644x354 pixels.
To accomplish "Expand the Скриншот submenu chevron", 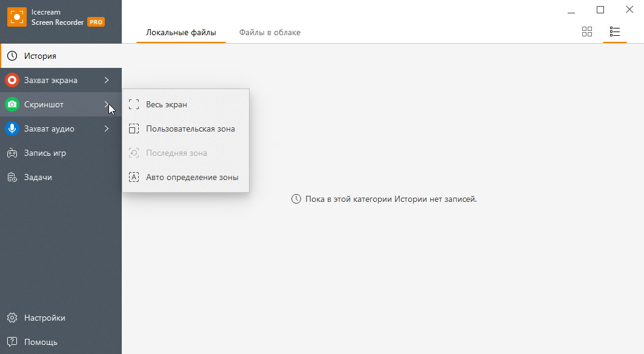I will click(x=107, y=104).
